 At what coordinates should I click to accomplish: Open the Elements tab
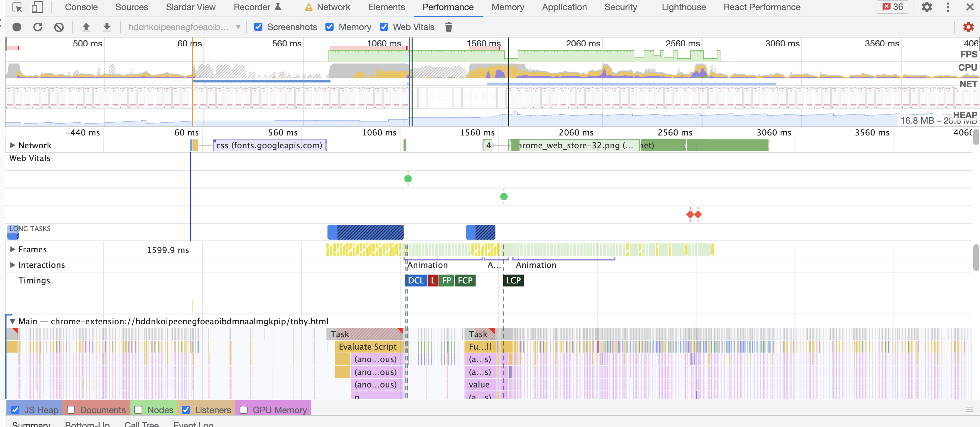[x=387, y=7]
